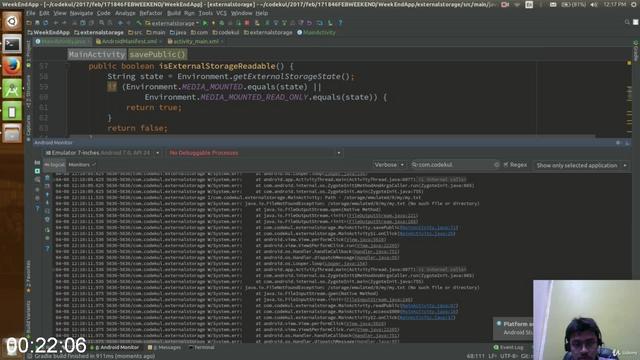Open the Terminal tool window button
The height and width of the screenshot is (360, 640).
pyautogui.click(x=202, y=347)
